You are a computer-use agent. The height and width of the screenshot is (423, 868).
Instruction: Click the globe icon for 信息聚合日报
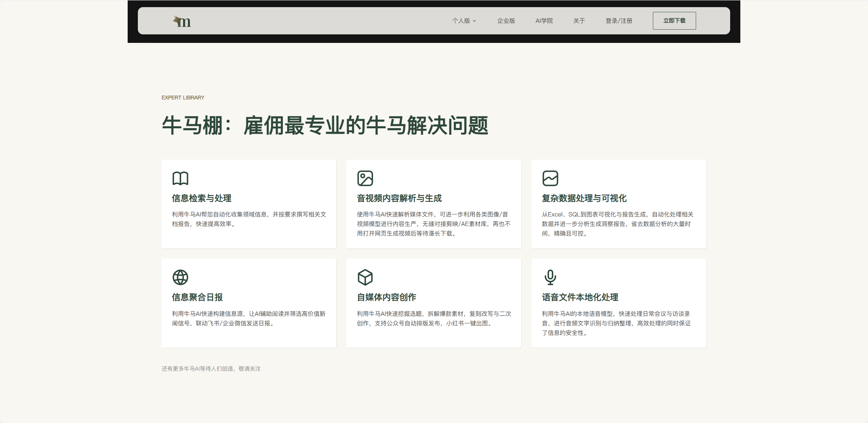coord(180,277)
